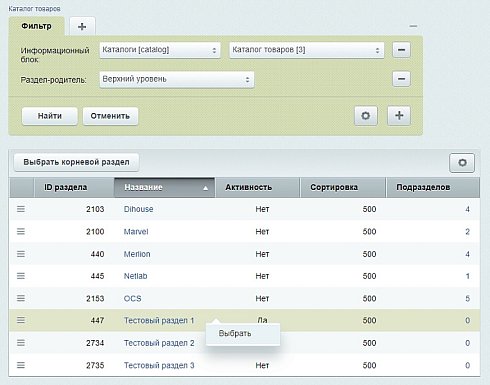Choose Выбрать in the context menu
Viewport: 490px width, 385px height.
pyautogui.click(x=235, y=333)
